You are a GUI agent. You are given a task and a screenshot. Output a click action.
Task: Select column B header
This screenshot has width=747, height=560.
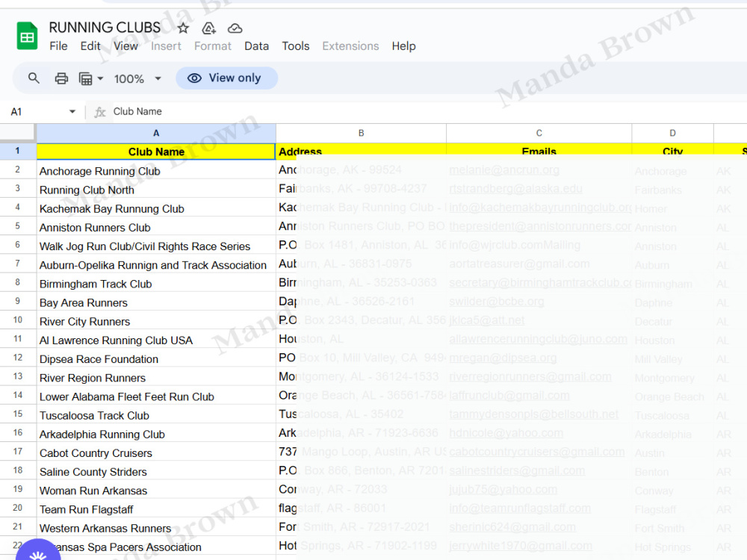(361, 134)
